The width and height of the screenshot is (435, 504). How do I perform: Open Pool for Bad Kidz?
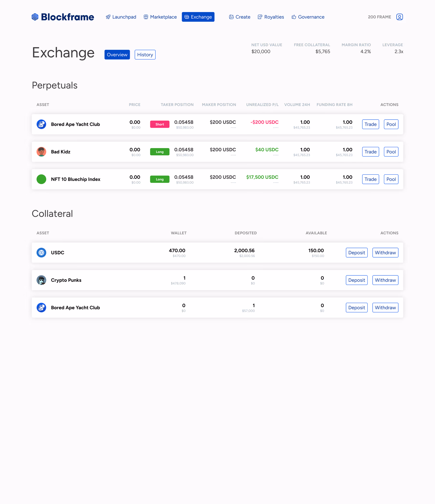click(x=391, y=151)
